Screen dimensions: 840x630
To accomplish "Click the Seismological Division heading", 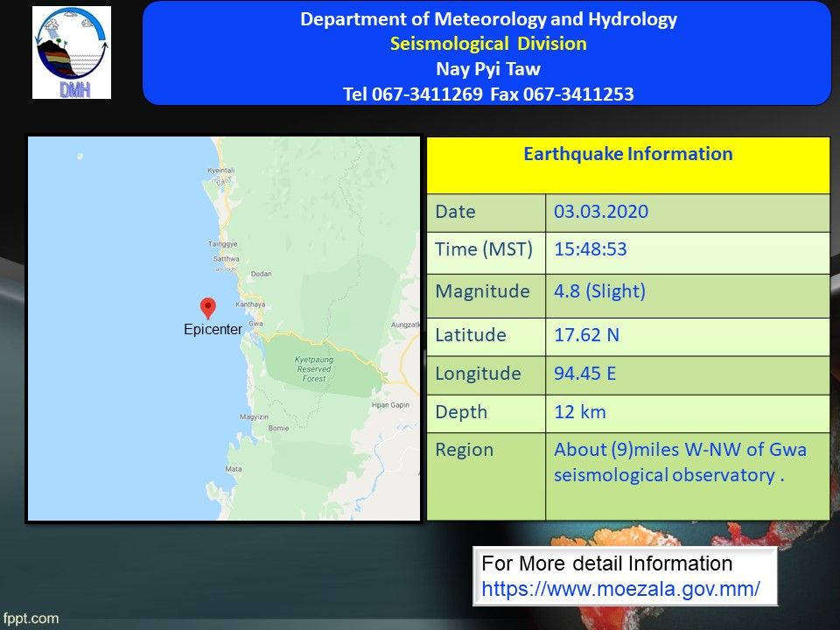I will [488, 44].
